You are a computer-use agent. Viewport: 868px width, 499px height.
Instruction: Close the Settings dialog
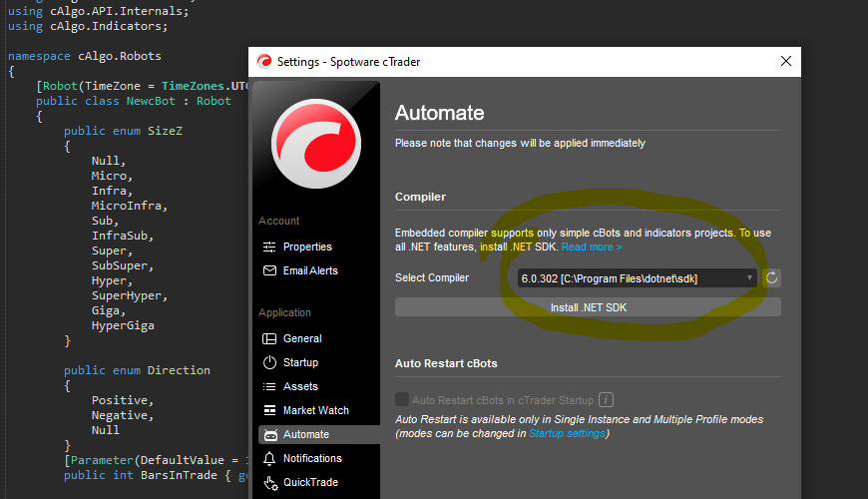[786, 62]
